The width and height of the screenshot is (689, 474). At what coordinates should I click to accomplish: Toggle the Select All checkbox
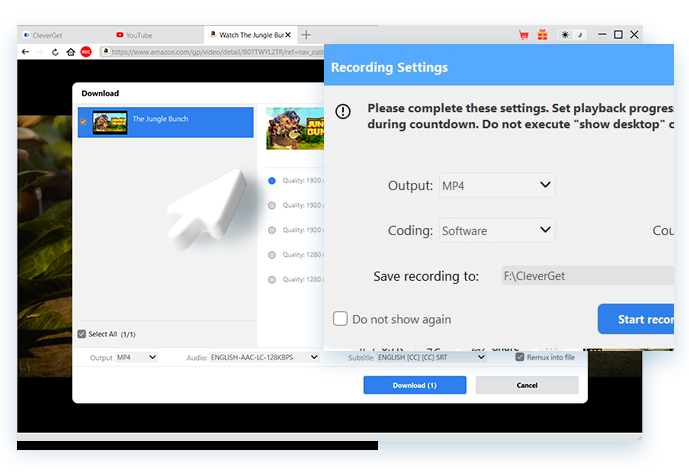click(82, 334)
